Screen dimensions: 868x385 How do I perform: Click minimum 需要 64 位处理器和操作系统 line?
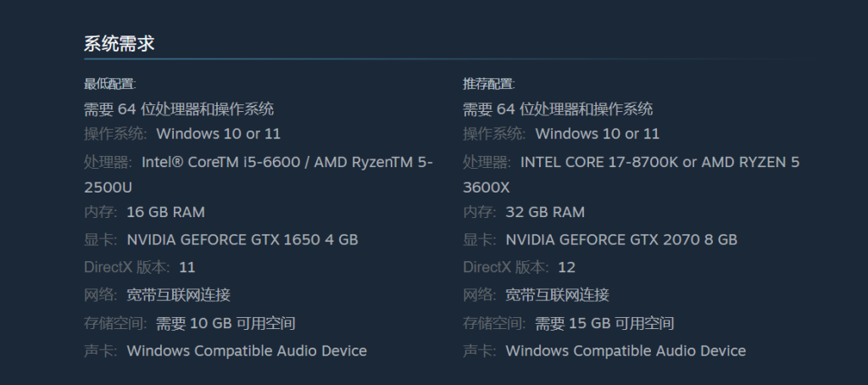point(178,109)
